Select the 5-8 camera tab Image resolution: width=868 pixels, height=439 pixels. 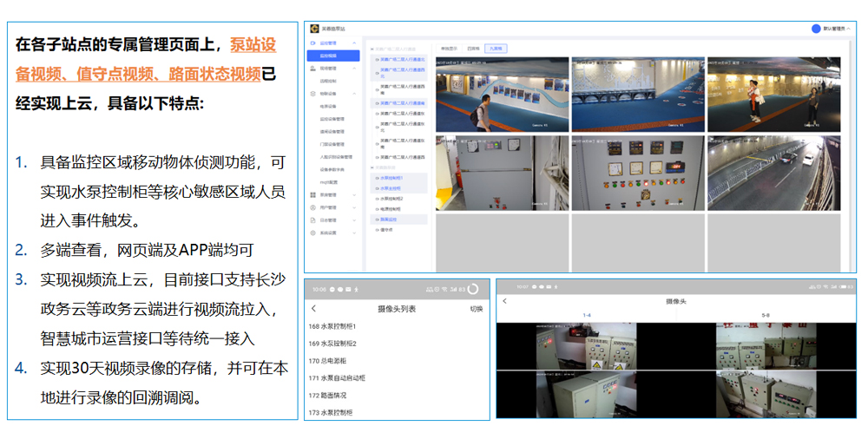pos(765,315)
